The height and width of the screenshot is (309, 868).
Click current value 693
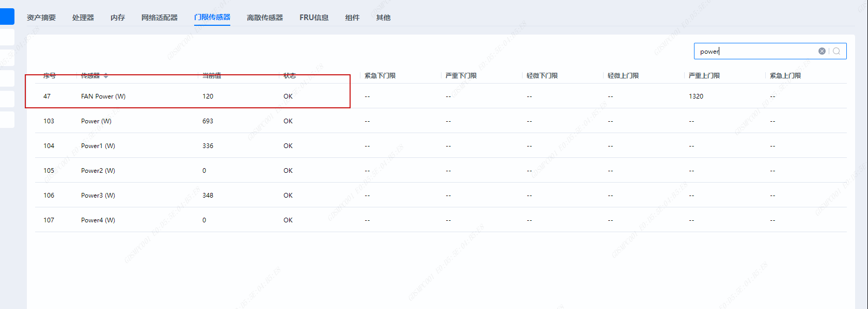click(208, 121)
